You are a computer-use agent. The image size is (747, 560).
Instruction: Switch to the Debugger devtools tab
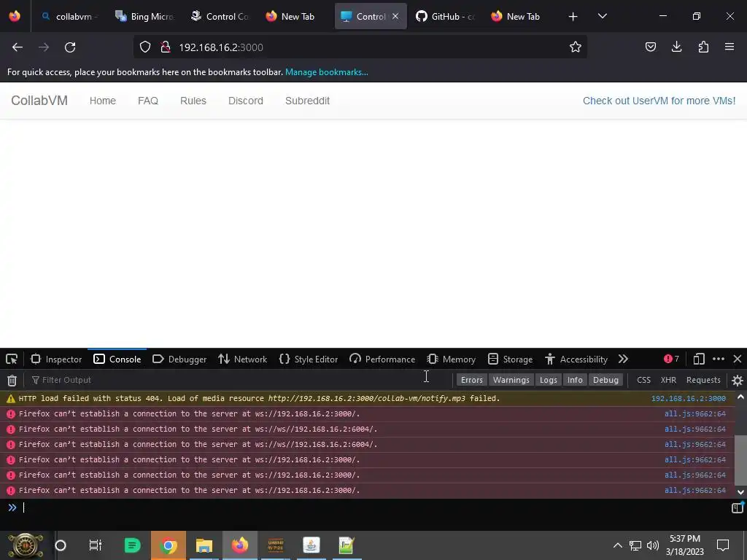179,359
